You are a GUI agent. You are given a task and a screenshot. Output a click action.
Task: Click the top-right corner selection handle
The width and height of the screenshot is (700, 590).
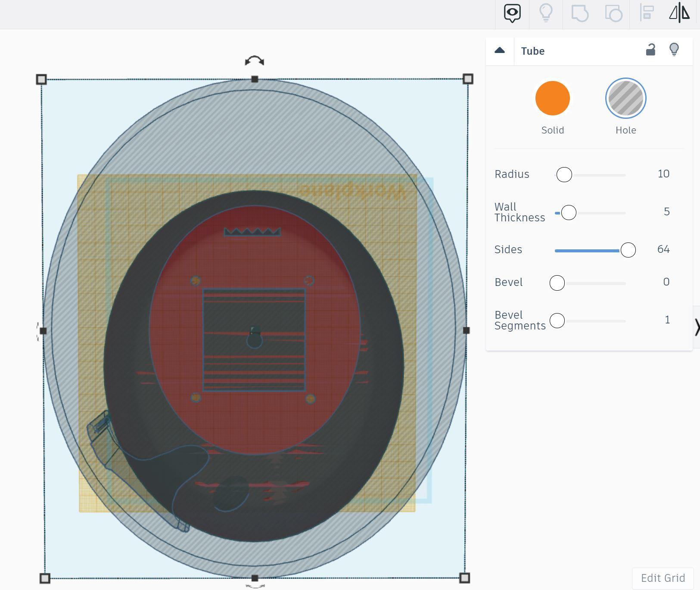(x=468, y=79)
